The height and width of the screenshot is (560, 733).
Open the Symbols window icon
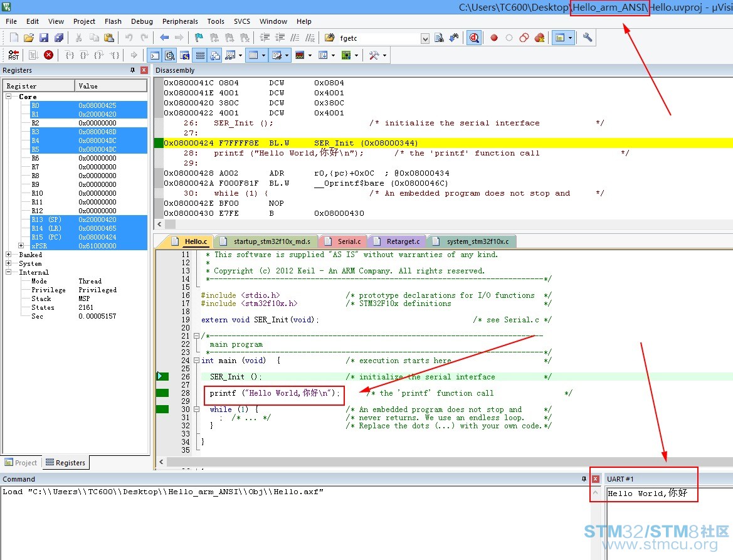(184, 55)
